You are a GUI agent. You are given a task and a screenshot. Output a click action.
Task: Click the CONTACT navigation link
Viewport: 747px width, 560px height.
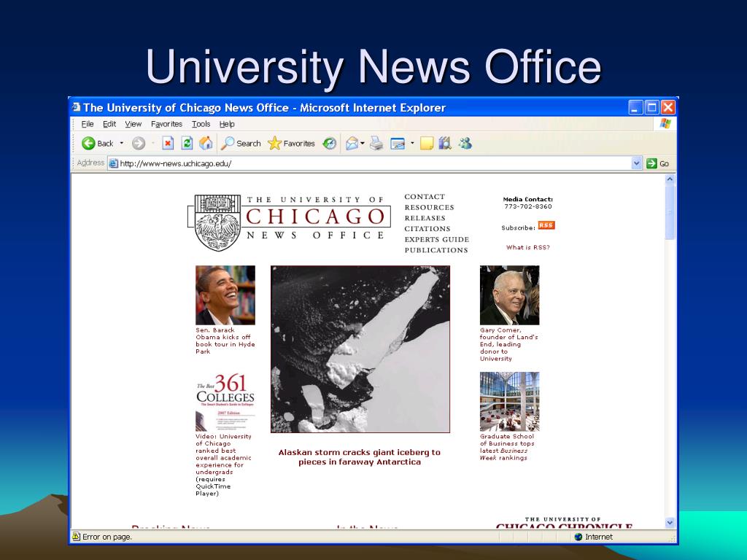(425, 197)
